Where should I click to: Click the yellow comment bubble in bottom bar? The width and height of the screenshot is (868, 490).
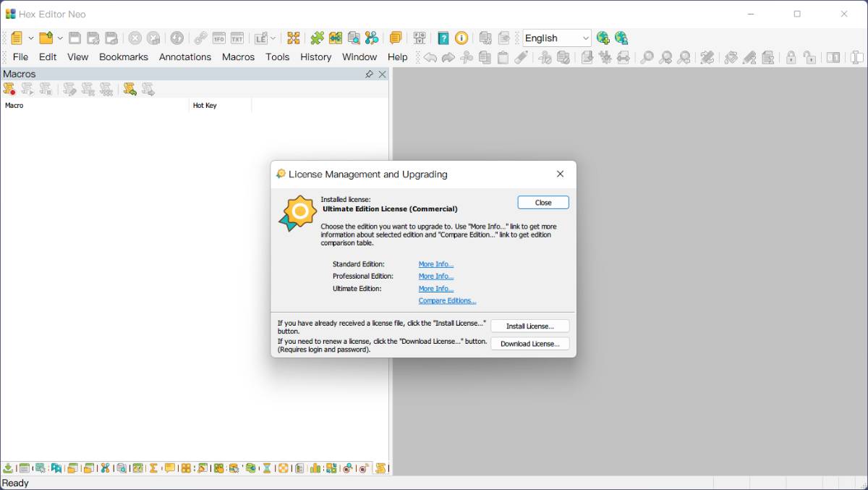click(x=170, y=468)
